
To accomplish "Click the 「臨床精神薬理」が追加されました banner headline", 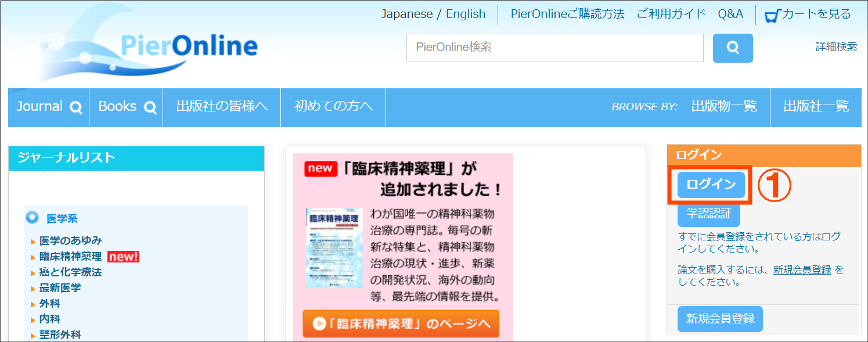I will 423,179.
